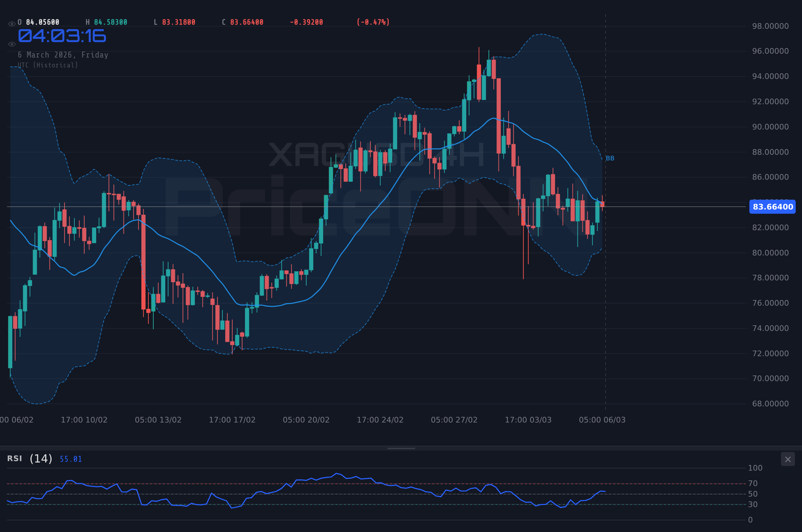Click the 74.00000 price axis label
The image size is (802, 532).
tap(770, 328)
